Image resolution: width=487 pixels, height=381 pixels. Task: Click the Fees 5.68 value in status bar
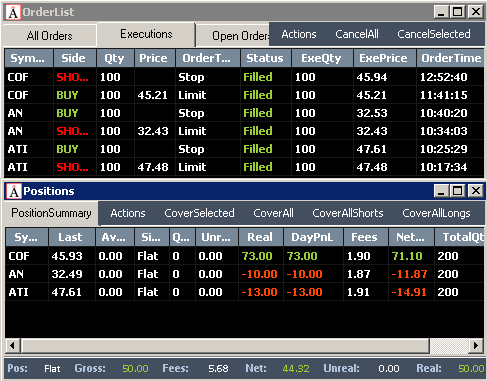point(218,369)
